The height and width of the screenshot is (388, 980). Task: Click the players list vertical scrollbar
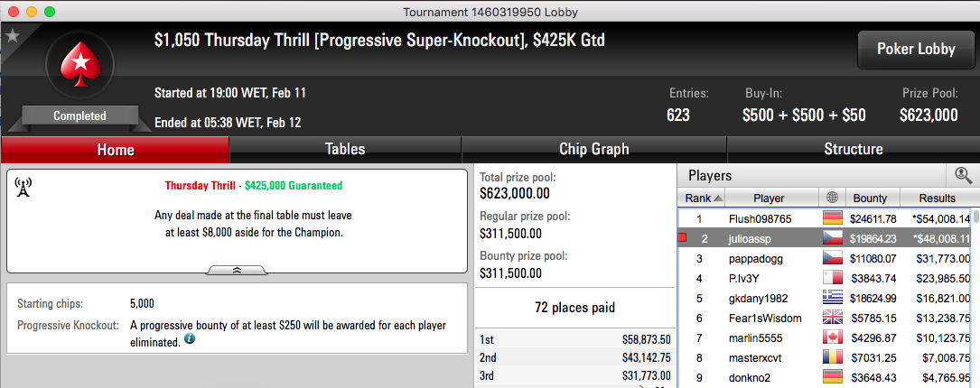976,297
